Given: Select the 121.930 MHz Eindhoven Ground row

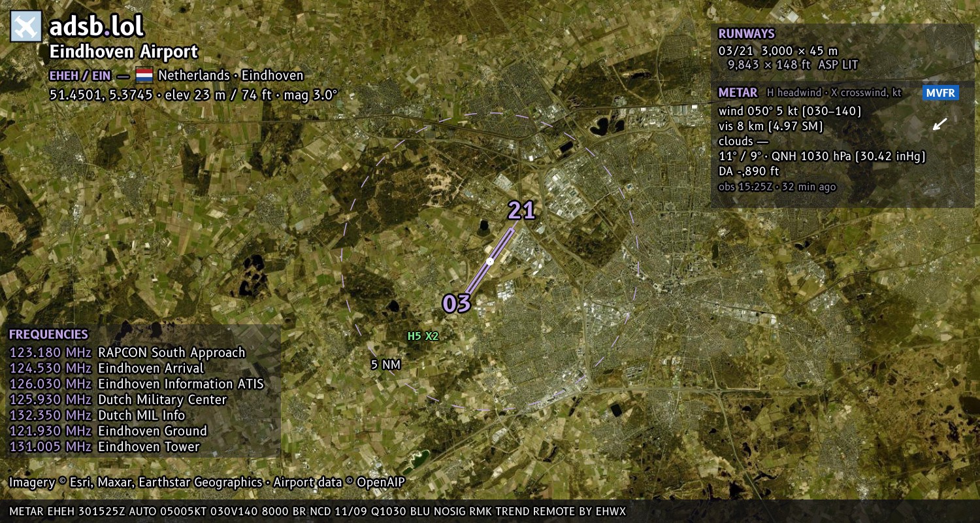Looking at the screenshot, I should pos(108,431).
